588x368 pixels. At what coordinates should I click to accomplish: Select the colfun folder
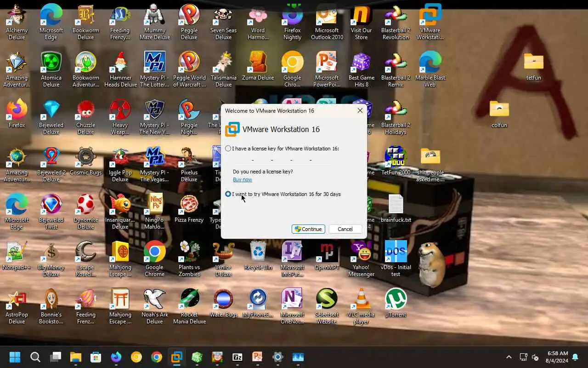(499, 114)
